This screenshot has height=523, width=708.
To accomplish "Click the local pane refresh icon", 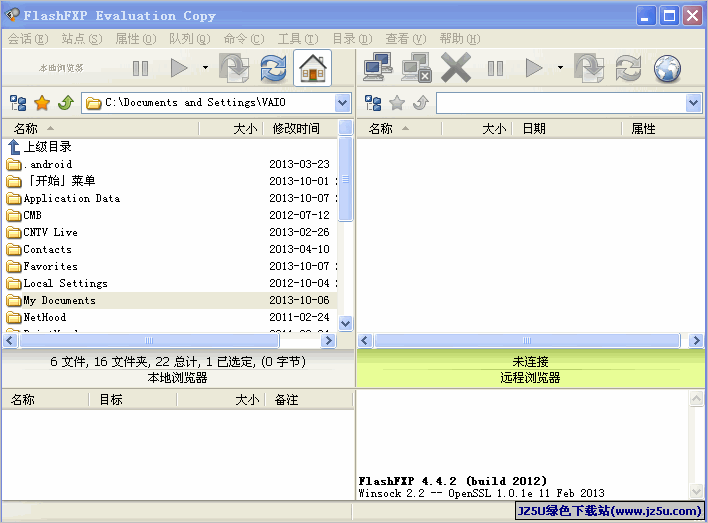I will pos(273,68).
